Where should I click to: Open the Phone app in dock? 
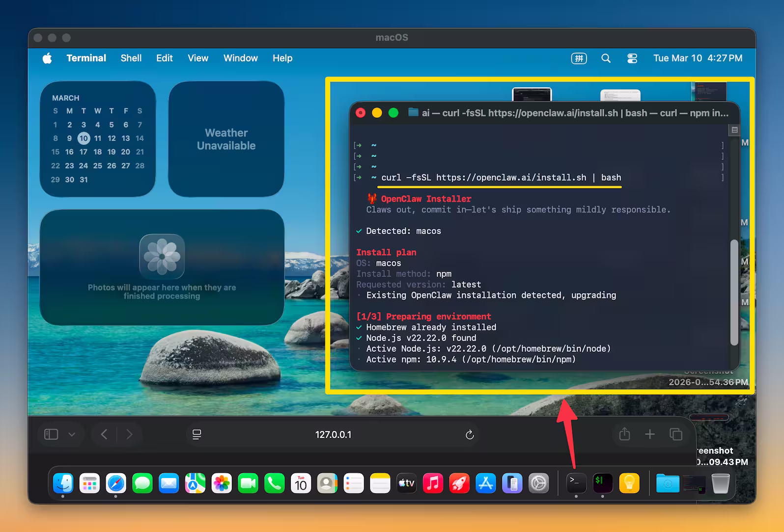(275, 483)
